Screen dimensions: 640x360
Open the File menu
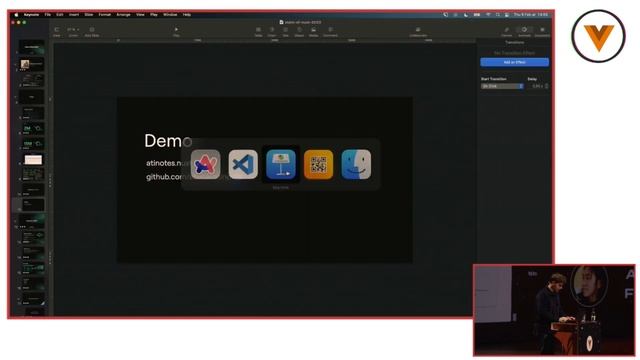[48, 15]
